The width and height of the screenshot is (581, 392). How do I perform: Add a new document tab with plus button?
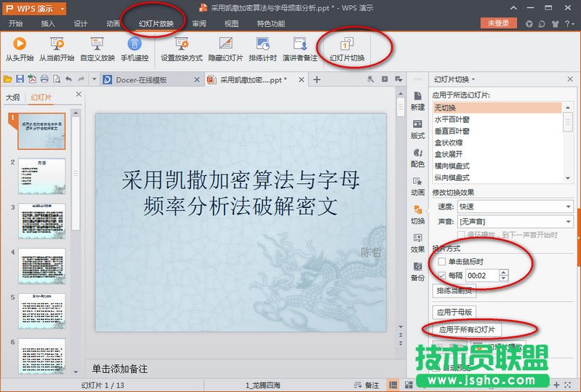[x=317, y=79]
